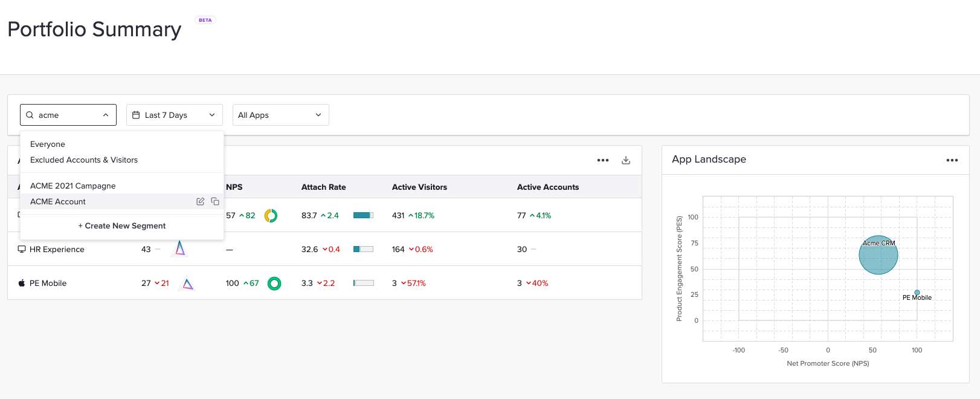The height and width of the screenshot is (399, 980).
Task: Sort by the Active Visitors column header
Action: coord(420,187)
